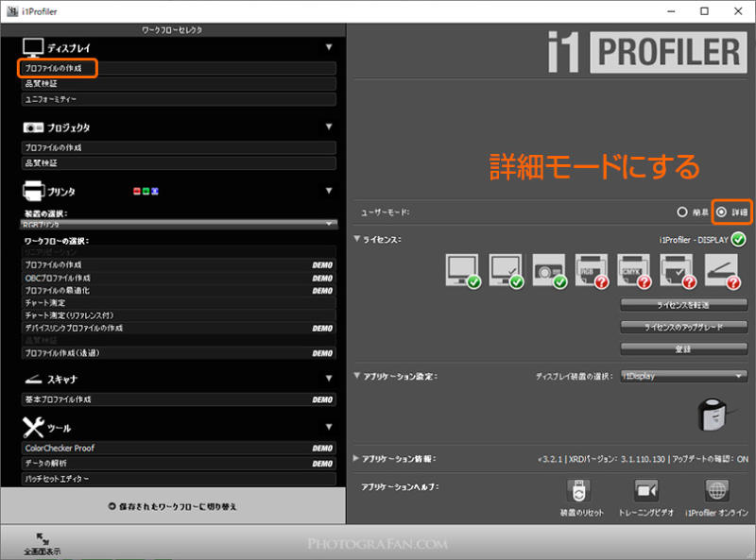Image resolution: width=756 pixels, height=560 pixels.
Task: Open データの解析 tool
Action: (179, 464)
